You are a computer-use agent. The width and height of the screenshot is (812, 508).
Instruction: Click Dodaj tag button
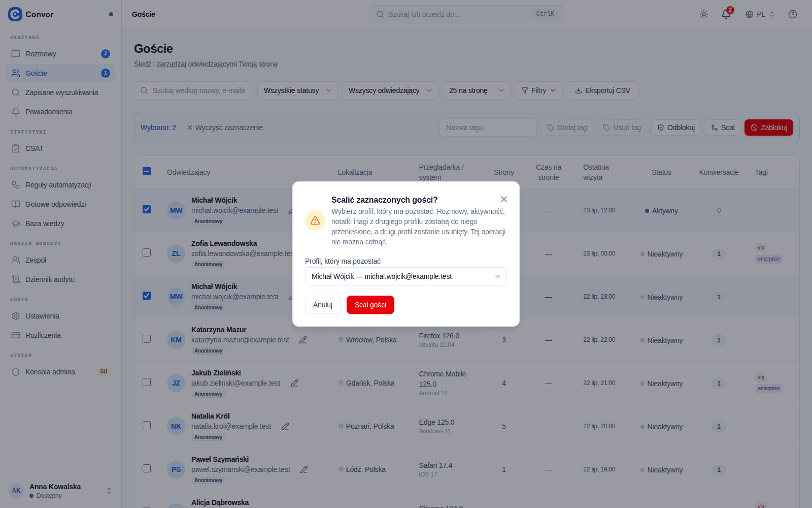click(567, 128)
